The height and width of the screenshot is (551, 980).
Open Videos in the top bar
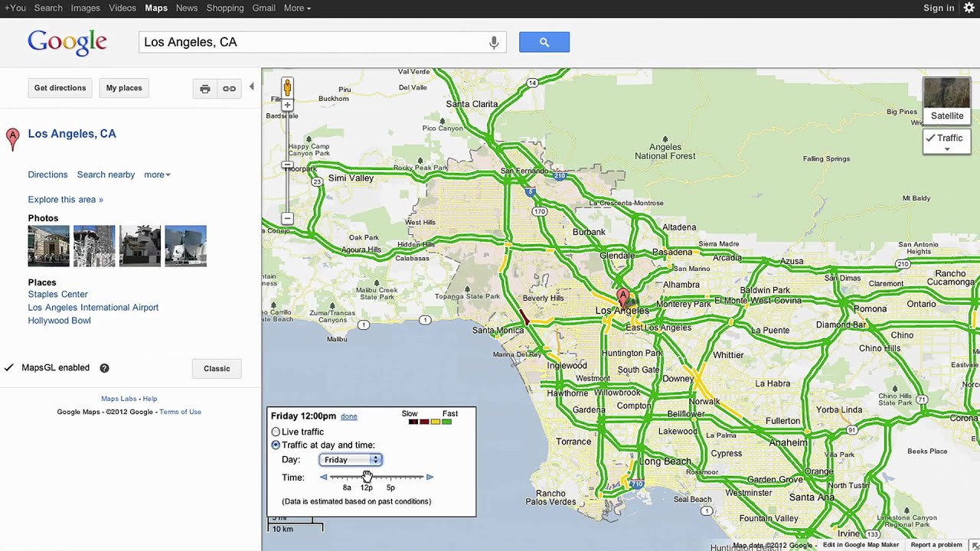pos(122,8)
